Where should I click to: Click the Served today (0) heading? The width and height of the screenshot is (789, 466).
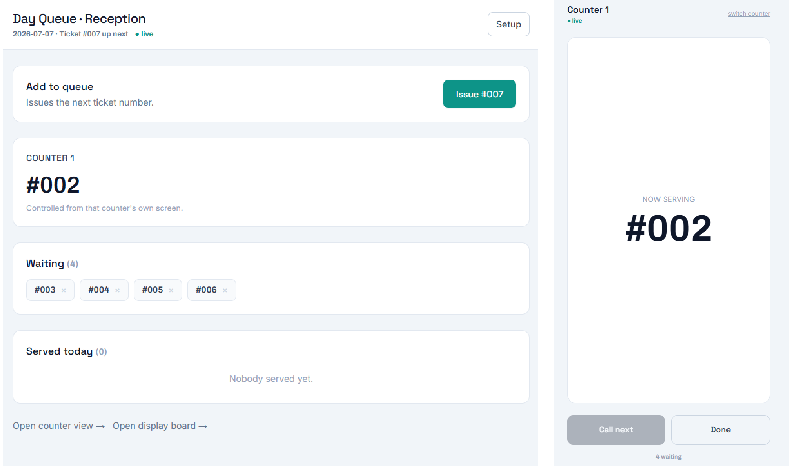coord(66,351)
